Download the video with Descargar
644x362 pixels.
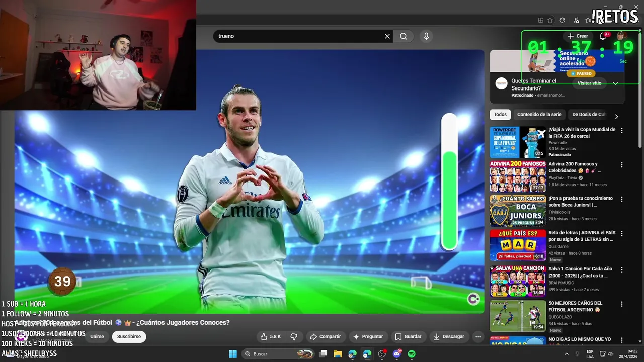[449, 337]
